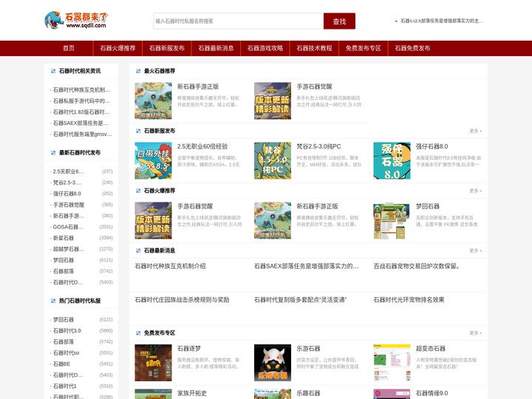Expand 更多 in the 石器最新消息 section
The image size is (532, 399).
tap(475, 250)
